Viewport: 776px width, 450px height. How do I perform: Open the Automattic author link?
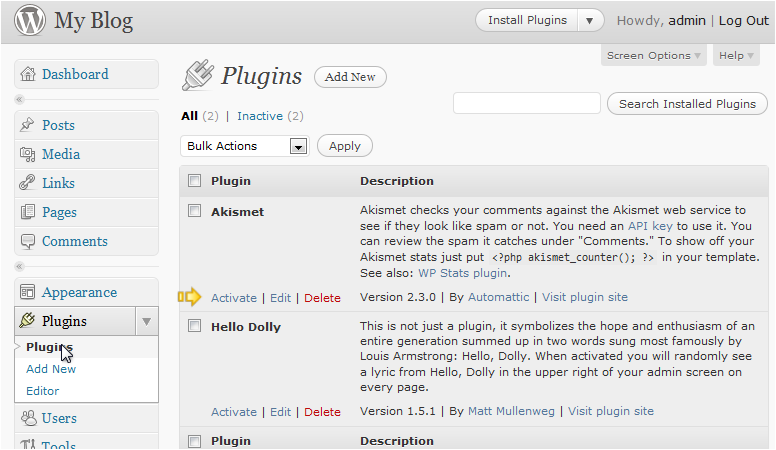coord(498,297)
